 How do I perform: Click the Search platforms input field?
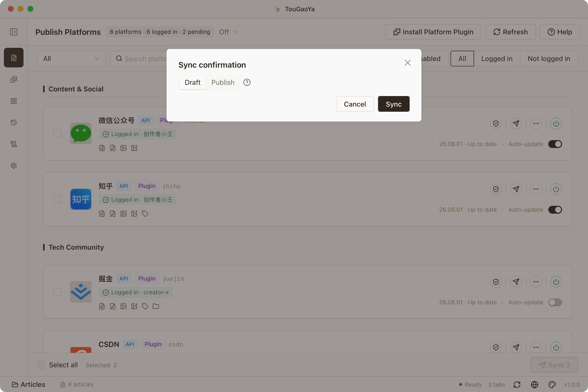pyautogui.click(x=139, y=59)
